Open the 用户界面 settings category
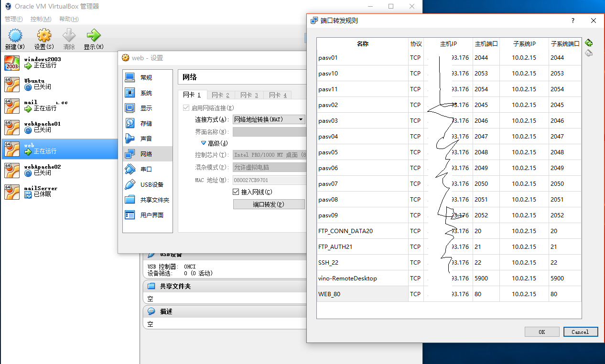 [148, 215]
